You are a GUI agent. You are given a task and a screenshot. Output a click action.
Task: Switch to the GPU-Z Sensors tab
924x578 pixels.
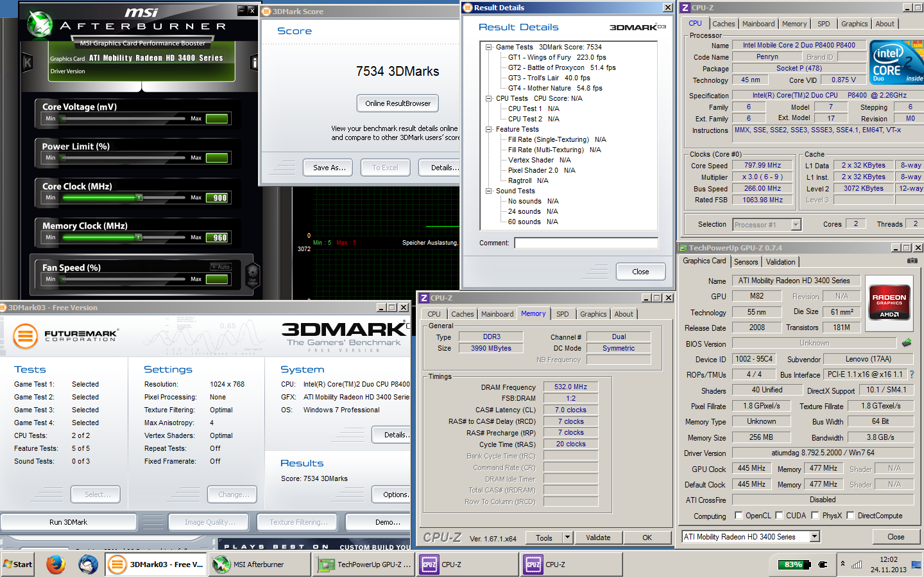pyautogui.click(x=746, y=262)
